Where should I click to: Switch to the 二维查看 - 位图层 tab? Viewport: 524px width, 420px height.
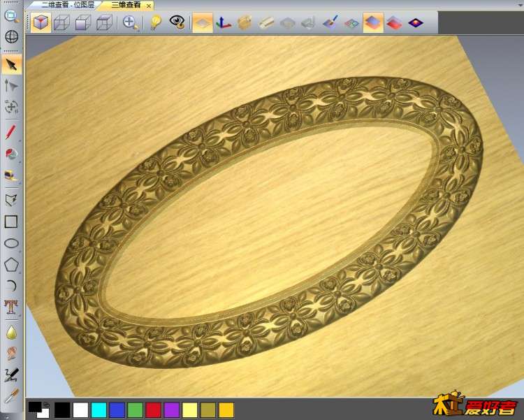(x=68, y=5)
